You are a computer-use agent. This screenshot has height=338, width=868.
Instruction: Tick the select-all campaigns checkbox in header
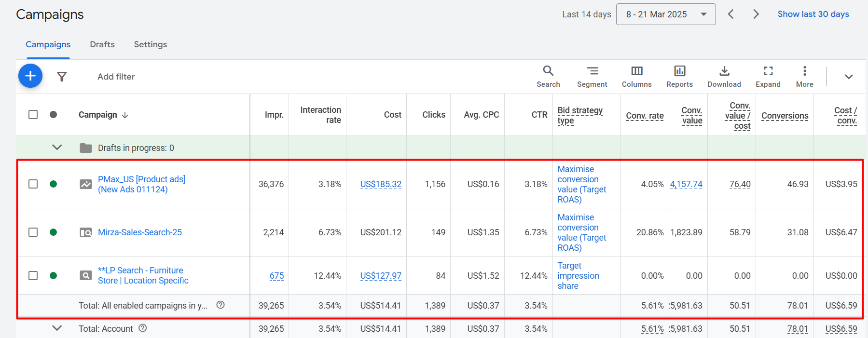coord(33,115)
